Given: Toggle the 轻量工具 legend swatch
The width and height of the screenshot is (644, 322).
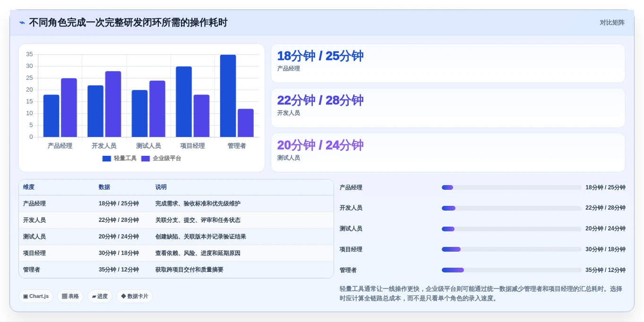Looking at the screenshot, I should 107,159.
